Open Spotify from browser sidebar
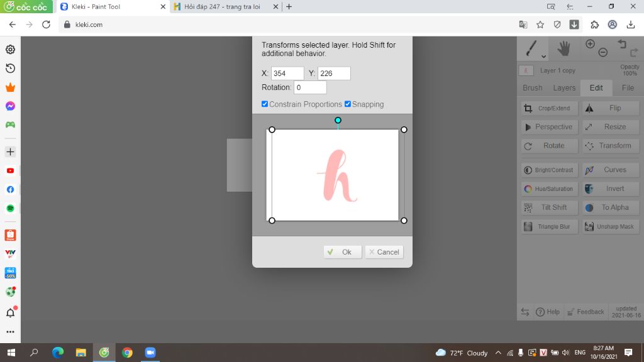This screenshot has height=362, width=644. [10, 208]
